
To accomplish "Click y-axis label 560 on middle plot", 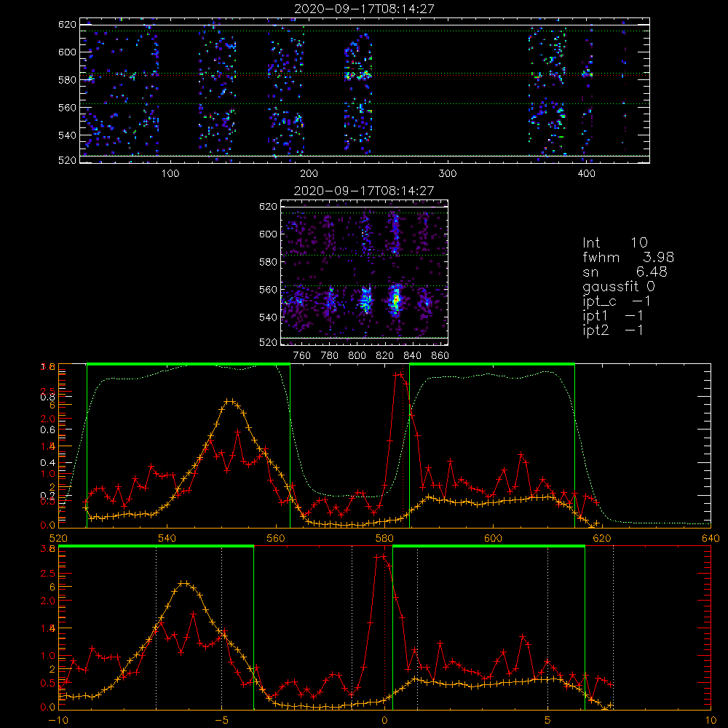I will click(268, 290).
